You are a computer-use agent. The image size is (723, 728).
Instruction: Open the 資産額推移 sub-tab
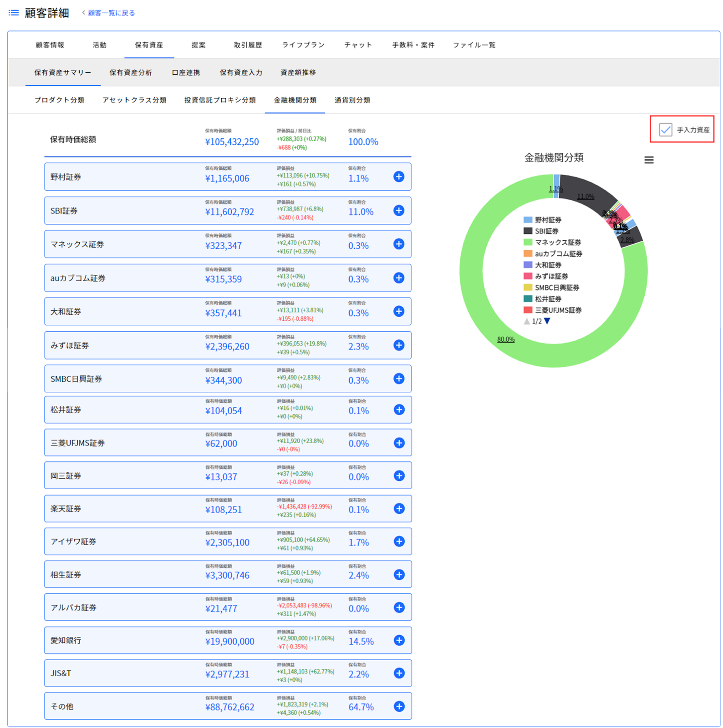click(298, 72)
